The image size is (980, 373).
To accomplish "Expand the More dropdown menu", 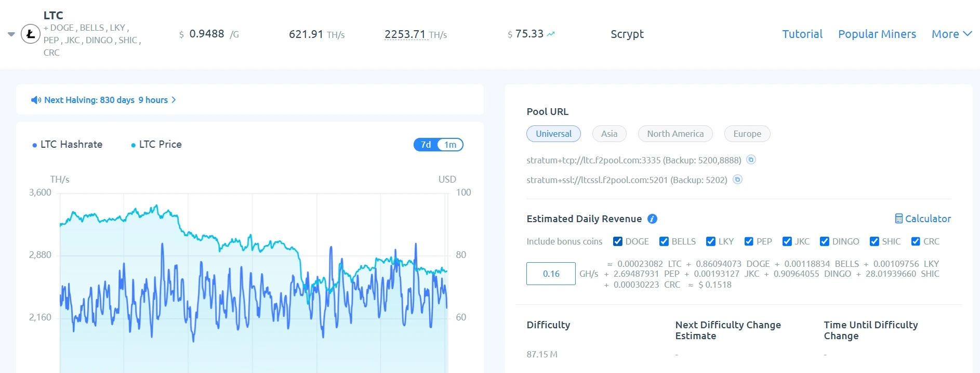I will [951, 34].
